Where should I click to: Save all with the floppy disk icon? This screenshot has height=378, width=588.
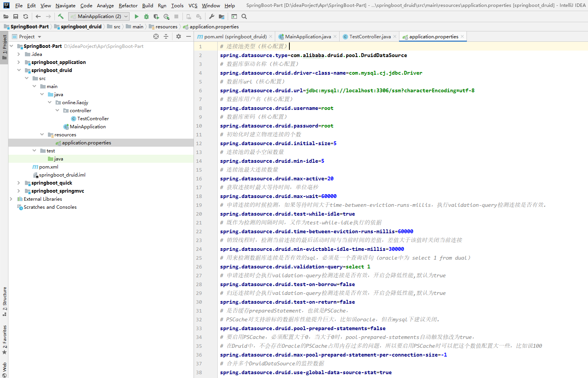[x=16, y=16]
